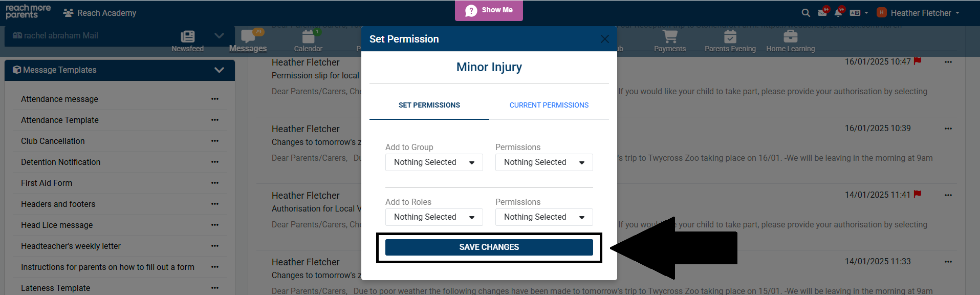The width and height of the screenshot is (980, 295).
Task: Open the Newsfeed newspaper icon
Action: point(188,37)
